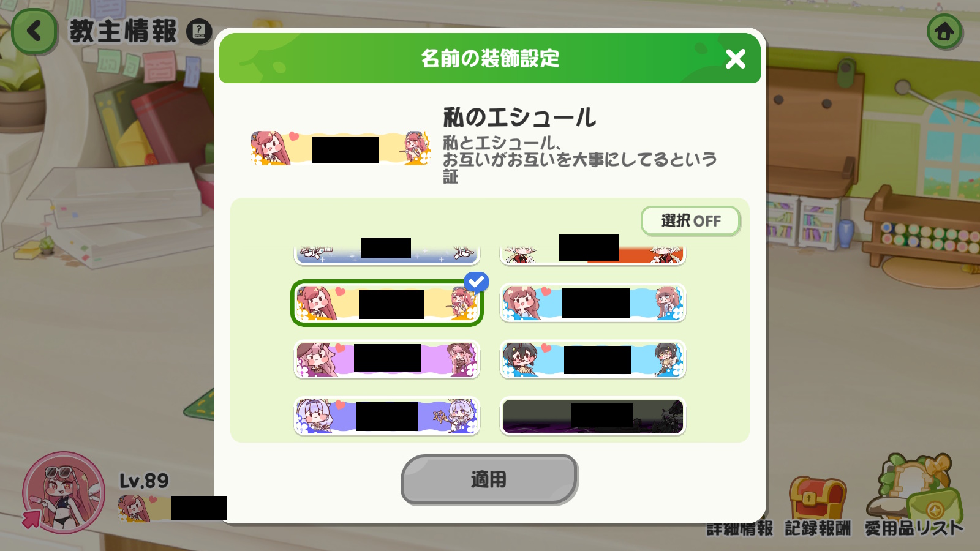Tap the player avatar portrait
Viewport: 980px width, 551px height.
click(x=64, y=492)
